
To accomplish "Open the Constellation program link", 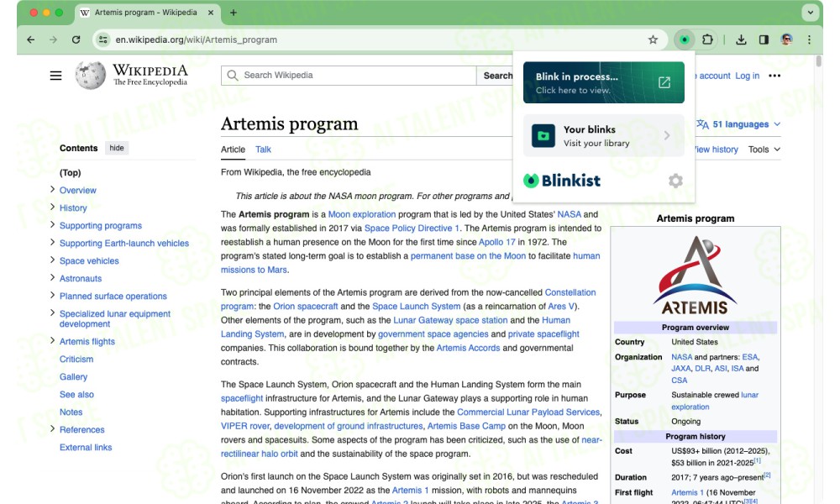I will pos(408,299).
